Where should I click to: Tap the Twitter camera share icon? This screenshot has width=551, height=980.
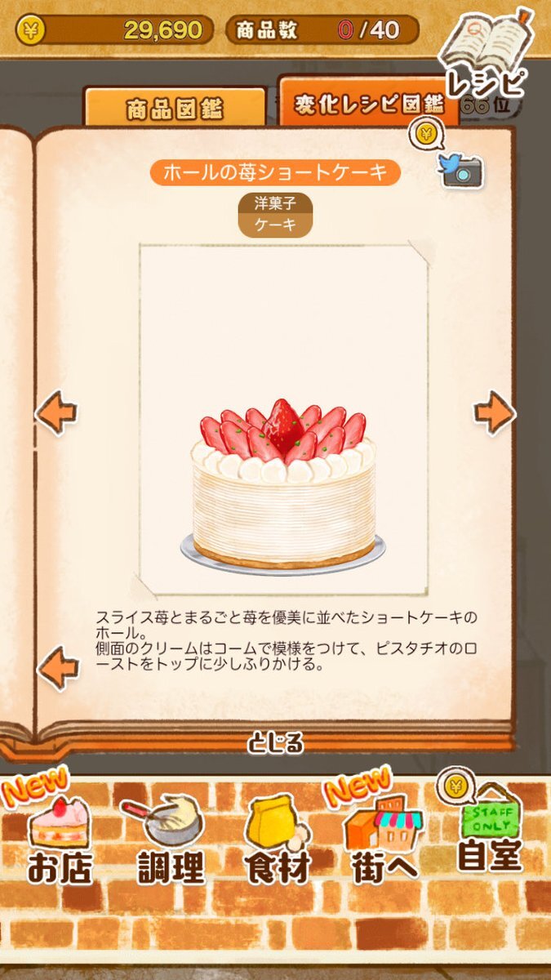click(x=461, y=169)
